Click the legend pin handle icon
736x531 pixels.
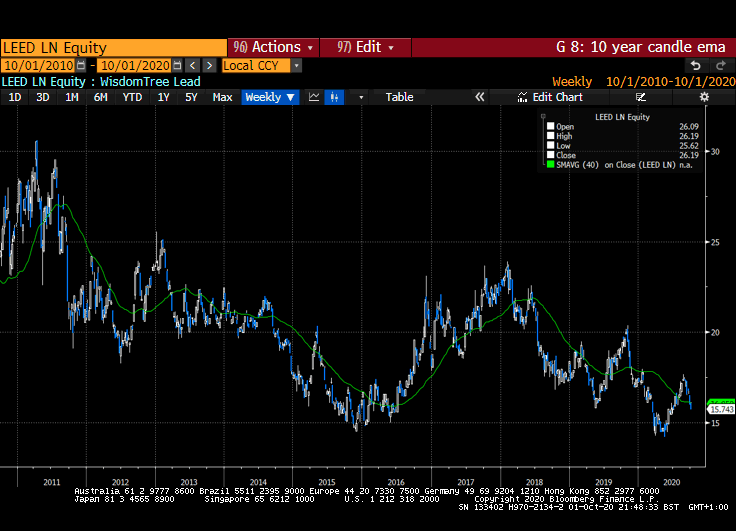point(543,116)
